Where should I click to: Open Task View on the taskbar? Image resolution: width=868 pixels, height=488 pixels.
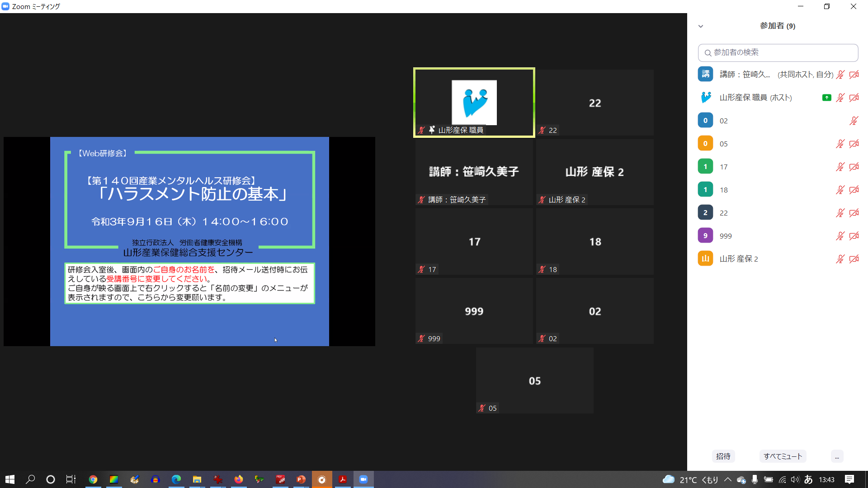[71, 479]
